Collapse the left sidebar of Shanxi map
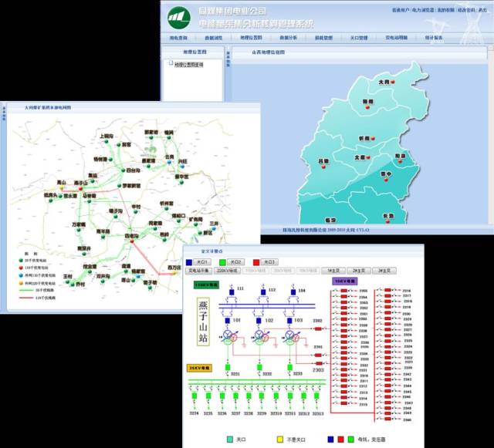This screenshot has width=494, height=448. click(227, 56)
